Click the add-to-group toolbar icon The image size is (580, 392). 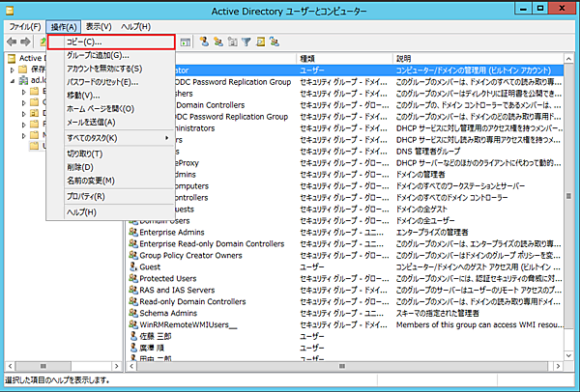click(275, 42)
